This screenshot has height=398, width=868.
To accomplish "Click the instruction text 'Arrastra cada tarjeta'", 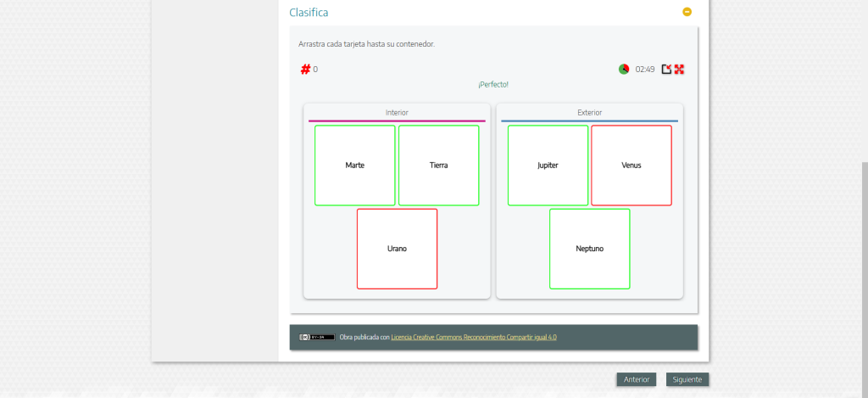I will coord(366,44).
